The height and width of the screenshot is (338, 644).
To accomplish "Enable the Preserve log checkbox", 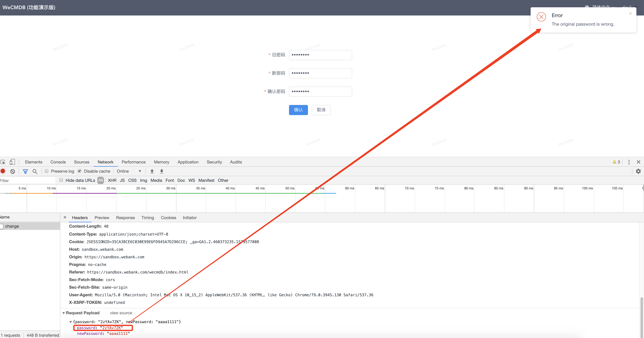I will coord(46,171).
